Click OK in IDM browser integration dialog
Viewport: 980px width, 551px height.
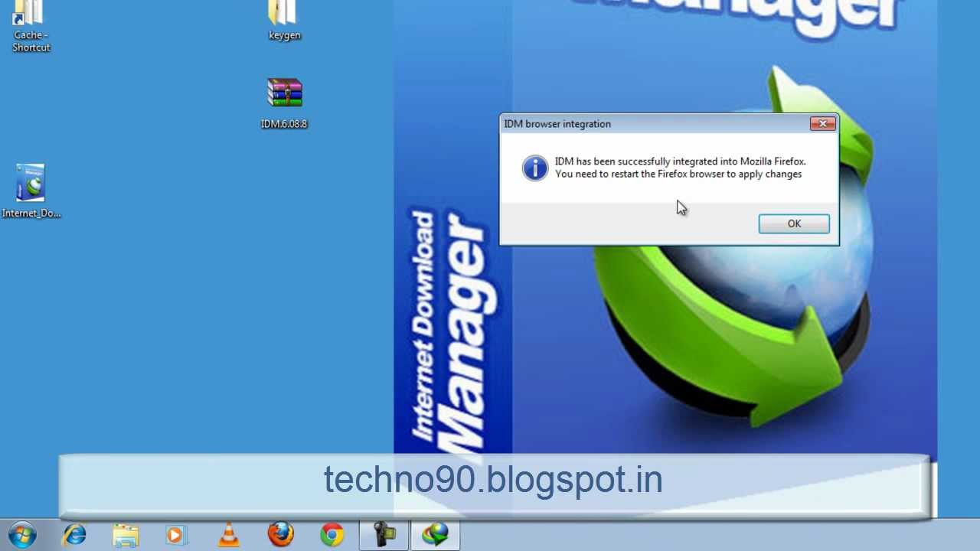(x=794, y=223)
